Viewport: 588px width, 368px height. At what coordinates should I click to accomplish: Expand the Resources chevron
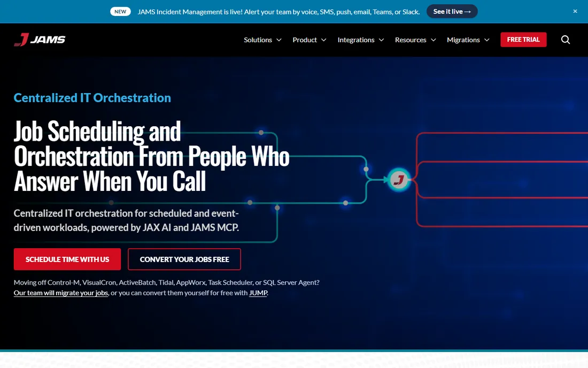click(434, 40)
